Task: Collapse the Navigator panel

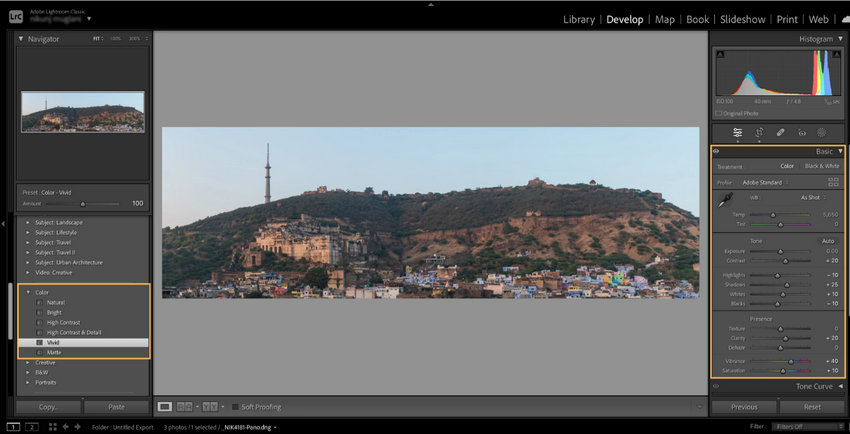Action: [x=21, y=39]
